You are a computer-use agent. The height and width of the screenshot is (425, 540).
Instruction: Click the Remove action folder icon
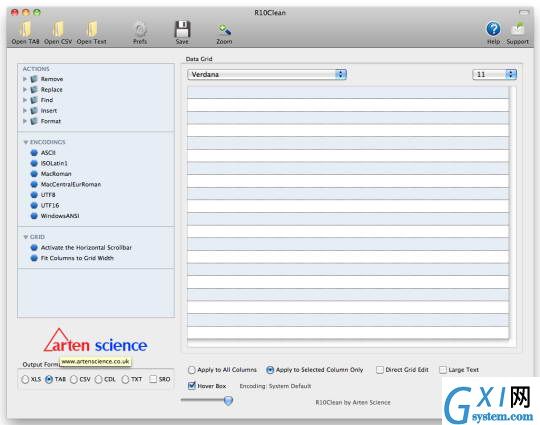pyautogui.click(x=34, y=79)
